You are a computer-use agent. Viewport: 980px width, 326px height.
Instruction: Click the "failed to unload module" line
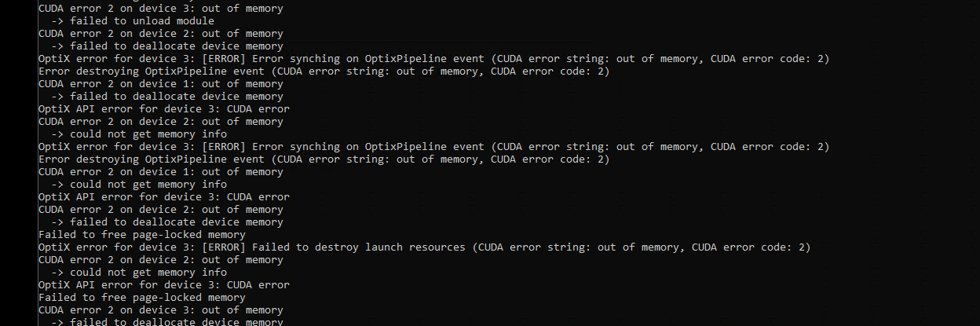[141, 21]
